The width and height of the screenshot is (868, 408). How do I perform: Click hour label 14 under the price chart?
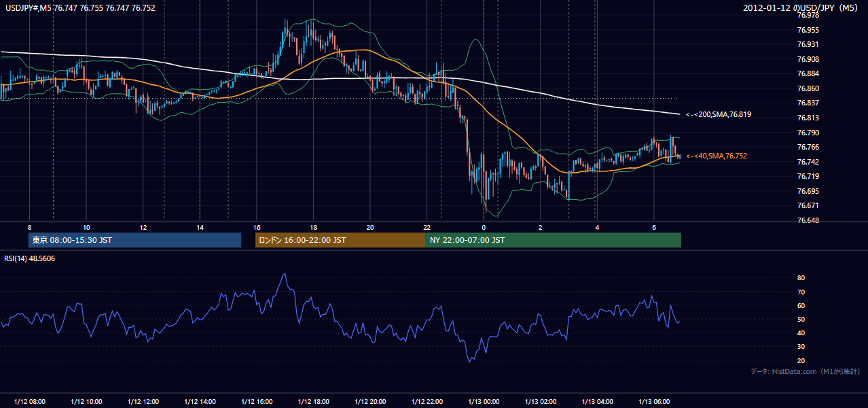point(200,226)
